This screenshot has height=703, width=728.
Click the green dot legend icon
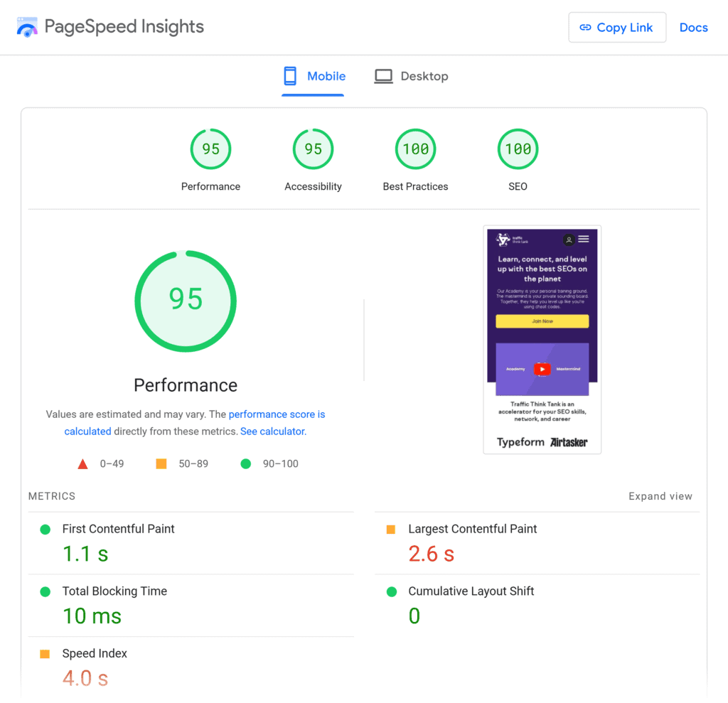click(x=246, y=463)
